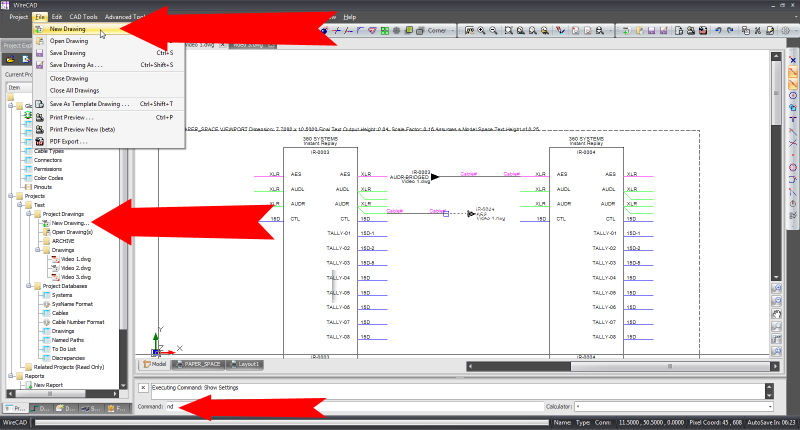Select Related Projects (Read Only) item
This screenshot has height=430, width=800.
pos(69,367)
